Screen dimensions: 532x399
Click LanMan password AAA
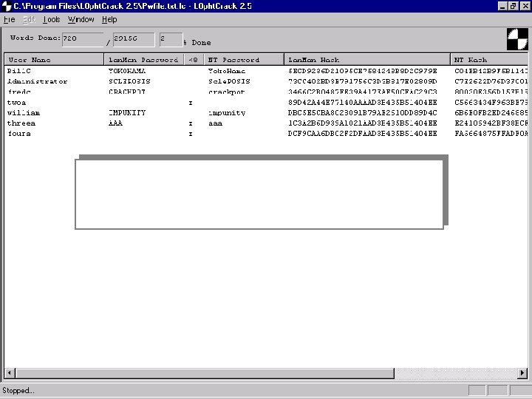tap(116, 123)
